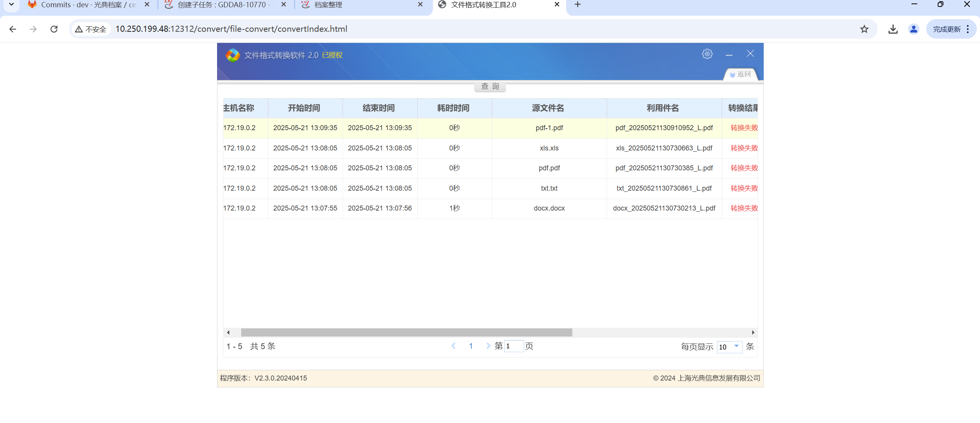Open a new browser tab
The width and height of the screenshot is (980, 423).
(578, 5)
